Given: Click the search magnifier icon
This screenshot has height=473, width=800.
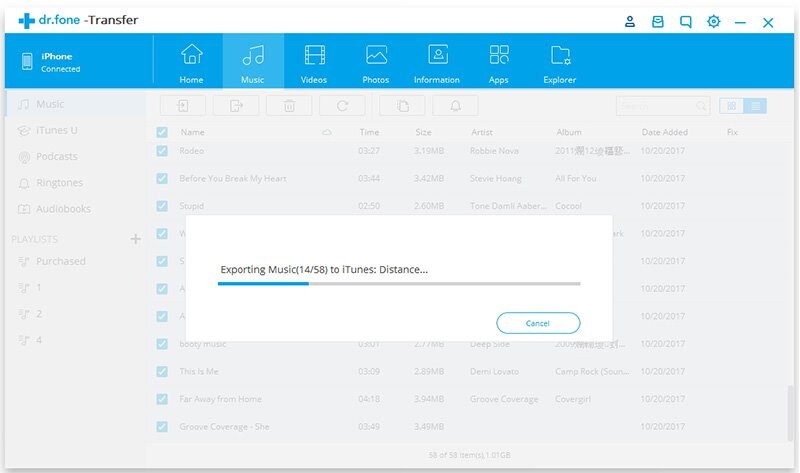Looking at the screenshot, I should click(701, 106).
